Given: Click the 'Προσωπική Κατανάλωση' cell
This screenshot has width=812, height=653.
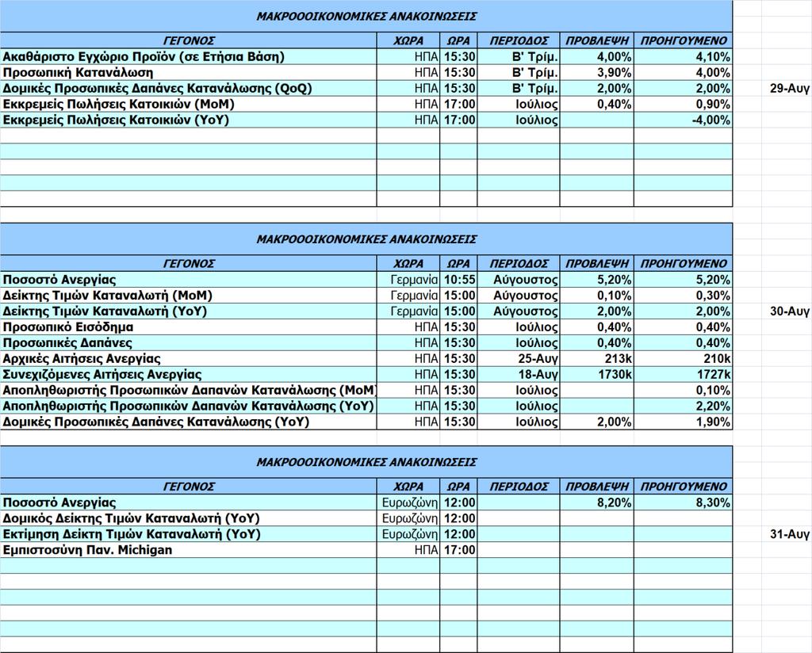Looking at the screenshot, I should coord(189,72).
